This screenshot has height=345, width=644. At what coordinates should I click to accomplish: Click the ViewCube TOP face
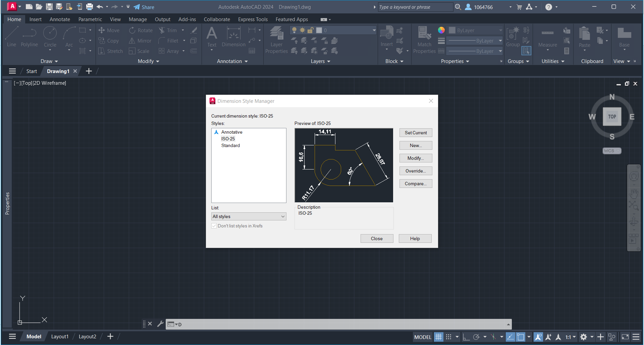point(612,117)
